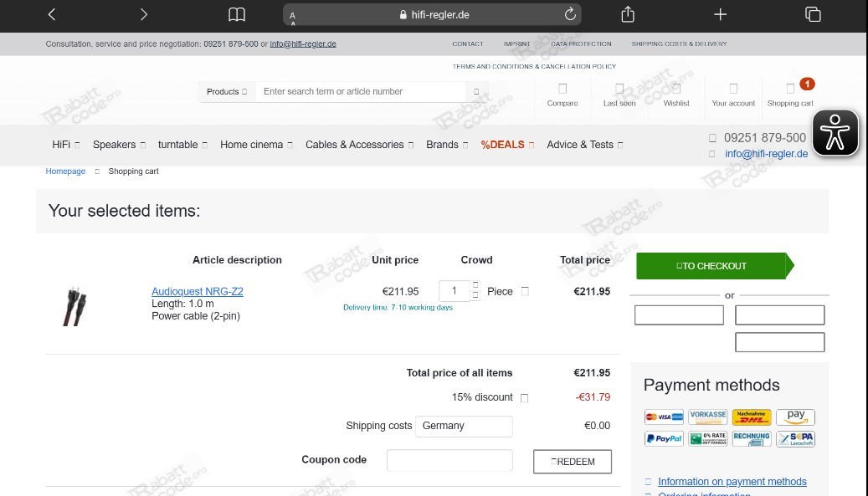Click the Coupon code input field
This screenshot has width=868, height=496.
pyautogui.click(x=449, y=461)
